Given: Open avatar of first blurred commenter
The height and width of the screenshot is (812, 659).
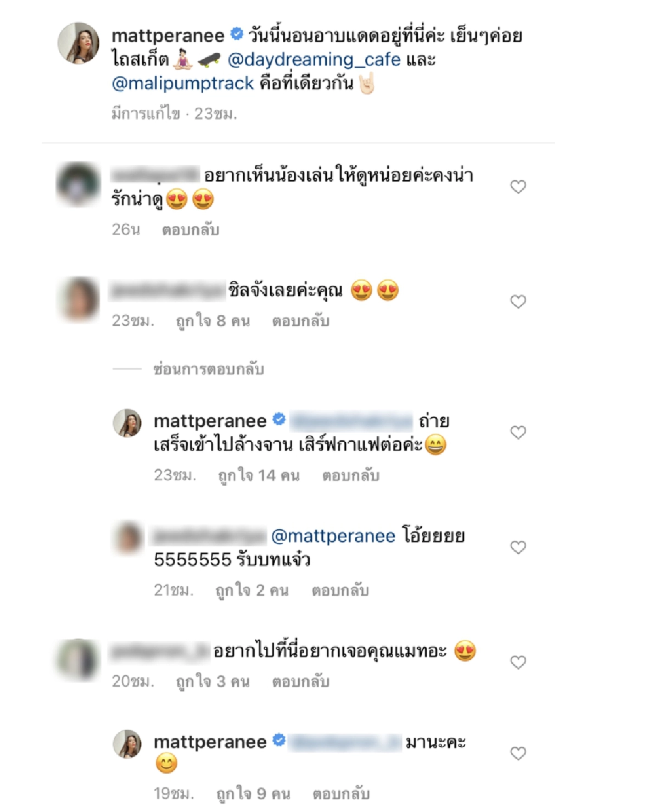Looking at the screenshot, I should tap(79, 184).
